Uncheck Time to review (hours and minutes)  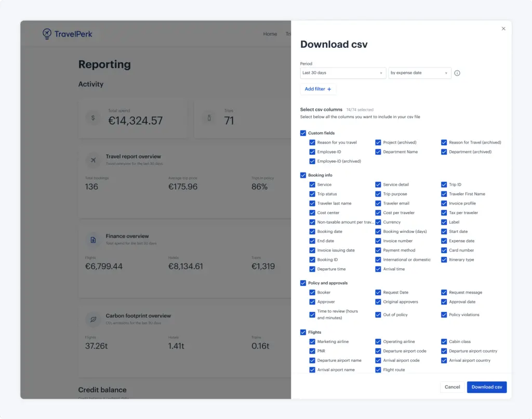(312, 315)
